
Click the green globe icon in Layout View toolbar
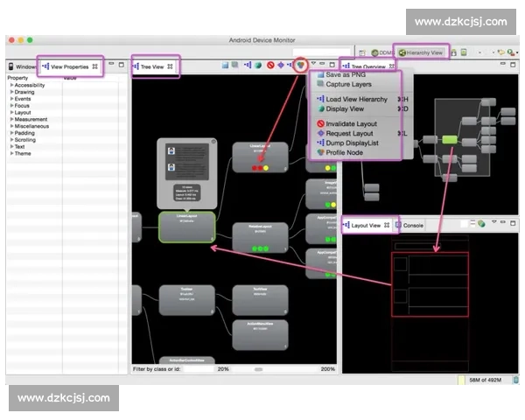pos(481,223)
